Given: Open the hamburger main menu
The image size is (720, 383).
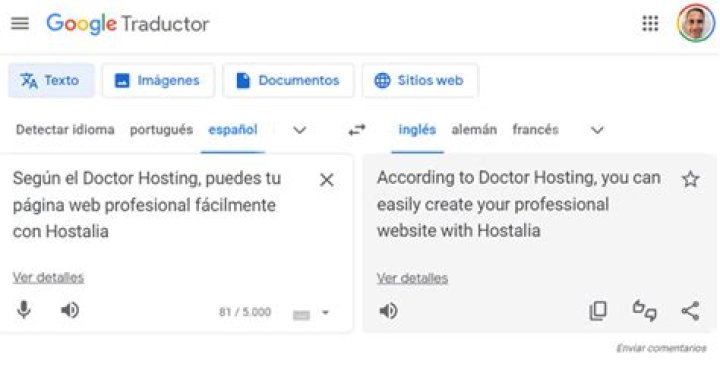Looking at the screenshot, I should point(20,23).
